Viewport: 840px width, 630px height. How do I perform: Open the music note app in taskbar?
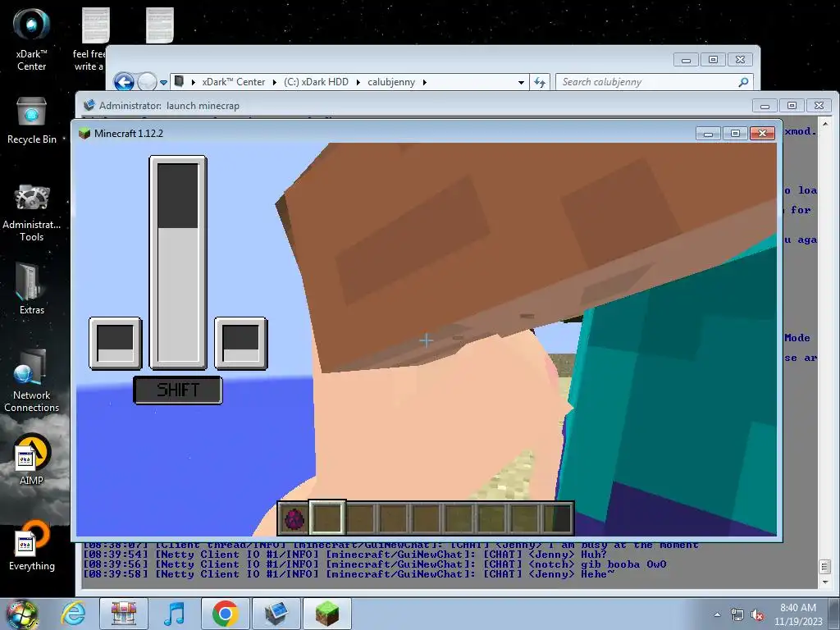click(x=174, y=614)
